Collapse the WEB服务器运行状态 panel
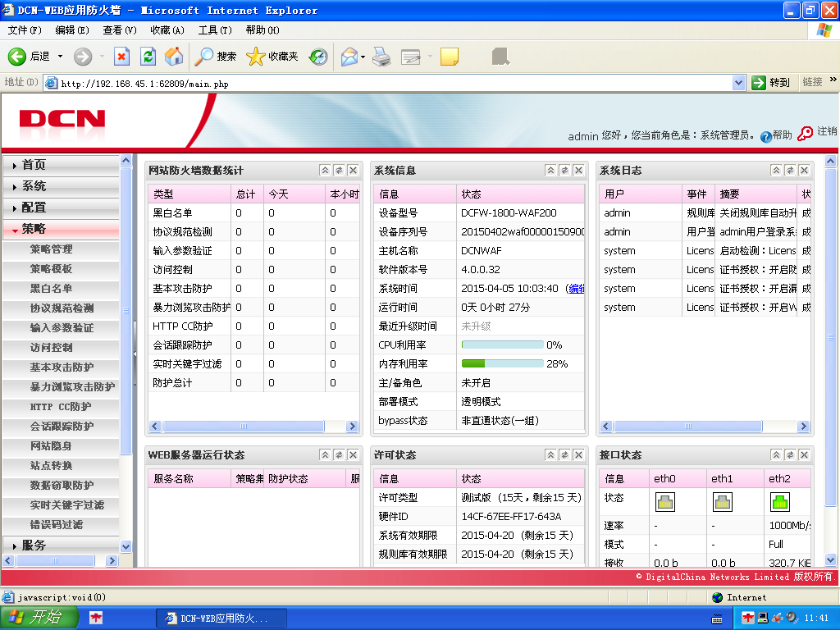Image resolution: width=840 pixels, height=630 pixels. tap(325, 454)
